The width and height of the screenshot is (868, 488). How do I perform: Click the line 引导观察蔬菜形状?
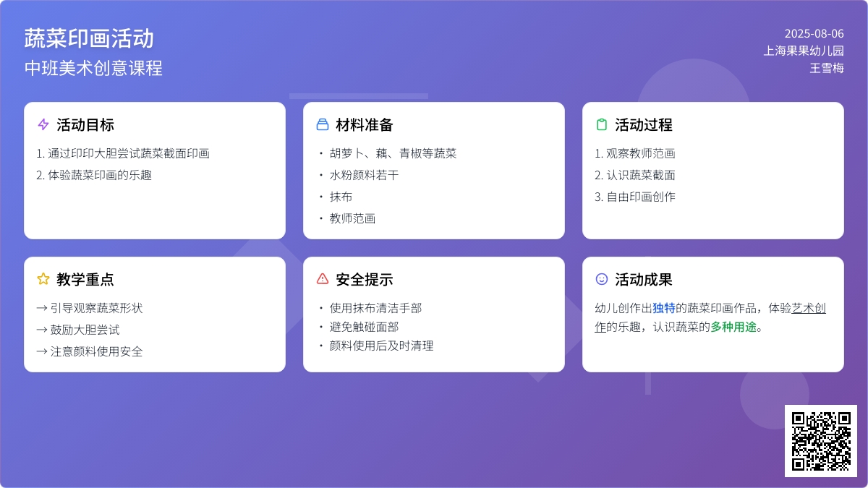click(90, 308)
